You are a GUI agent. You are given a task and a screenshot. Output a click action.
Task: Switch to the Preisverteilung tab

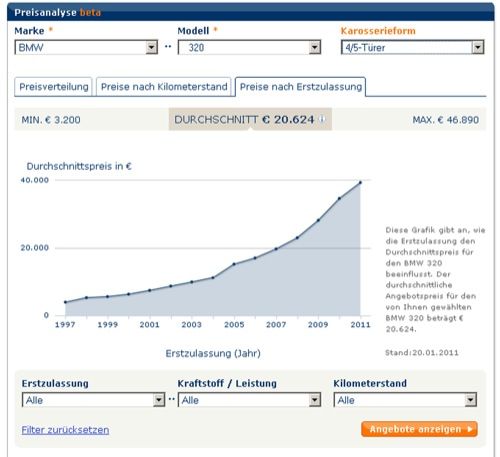(53, 87)
